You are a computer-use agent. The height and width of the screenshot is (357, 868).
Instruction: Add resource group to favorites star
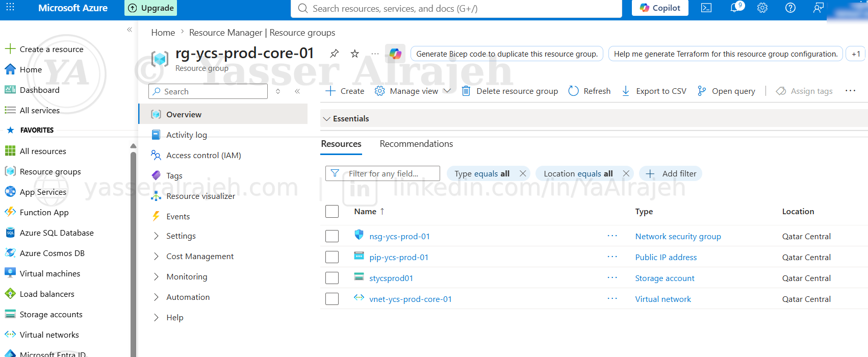[x=355, y=54]
